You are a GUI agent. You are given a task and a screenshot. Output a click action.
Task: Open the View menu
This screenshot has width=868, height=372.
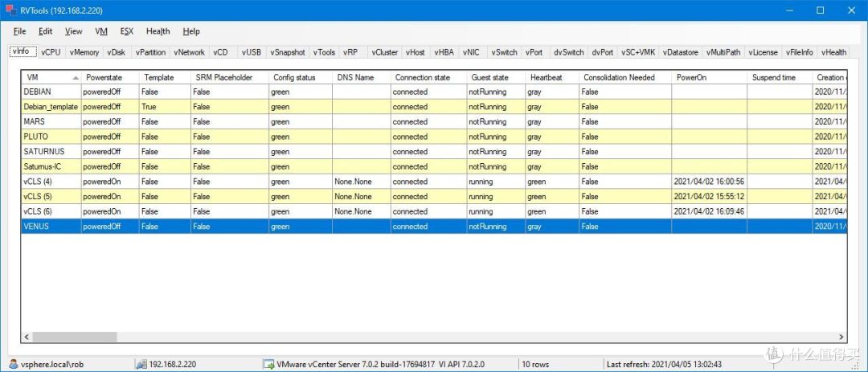click(x=74, y=31)
